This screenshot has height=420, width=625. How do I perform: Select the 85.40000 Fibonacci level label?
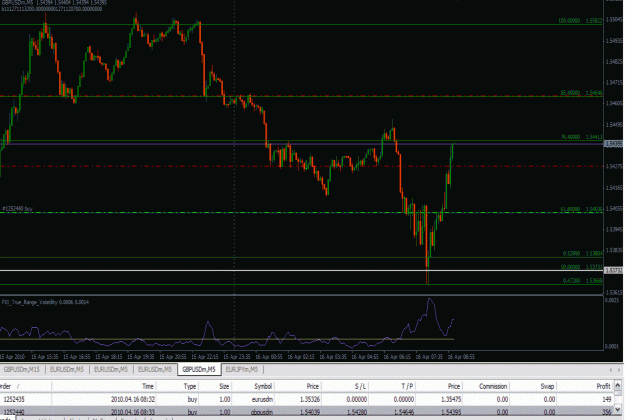click(570, 92)
